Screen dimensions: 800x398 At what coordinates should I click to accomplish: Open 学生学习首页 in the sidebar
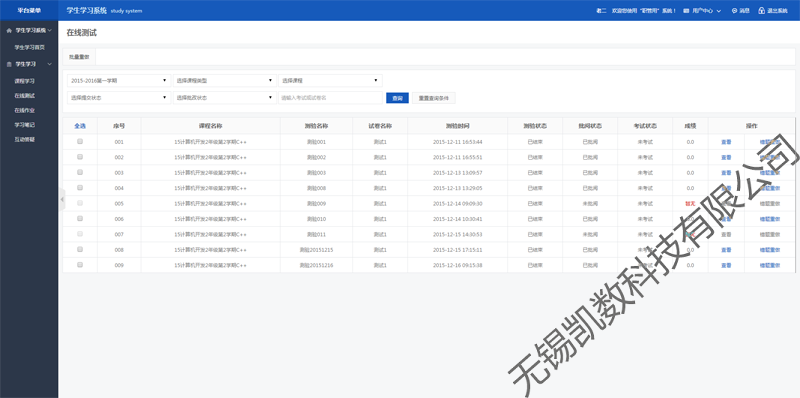[x=30, y=47]
